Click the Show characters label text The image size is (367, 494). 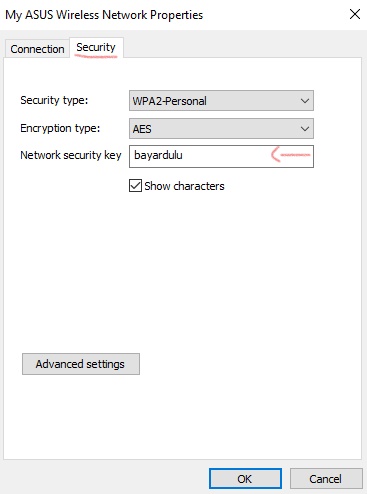[x=184, y=186]
